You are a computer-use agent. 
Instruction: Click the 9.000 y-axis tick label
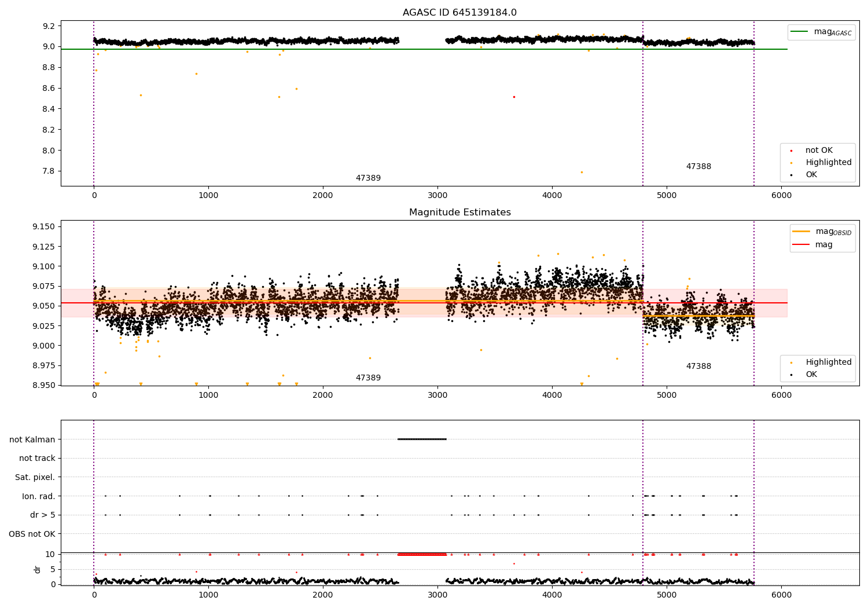point(44,346)
